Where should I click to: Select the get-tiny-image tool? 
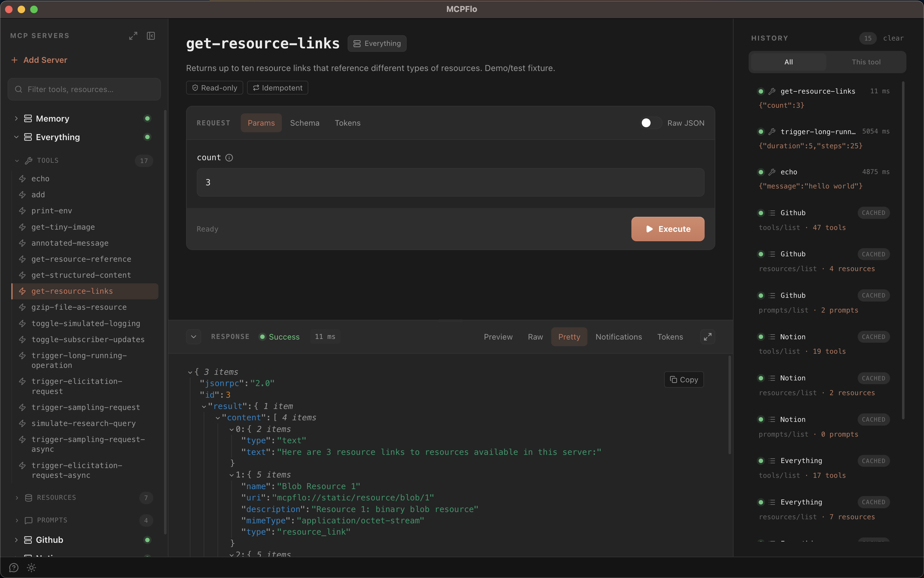tap(85, 227)
